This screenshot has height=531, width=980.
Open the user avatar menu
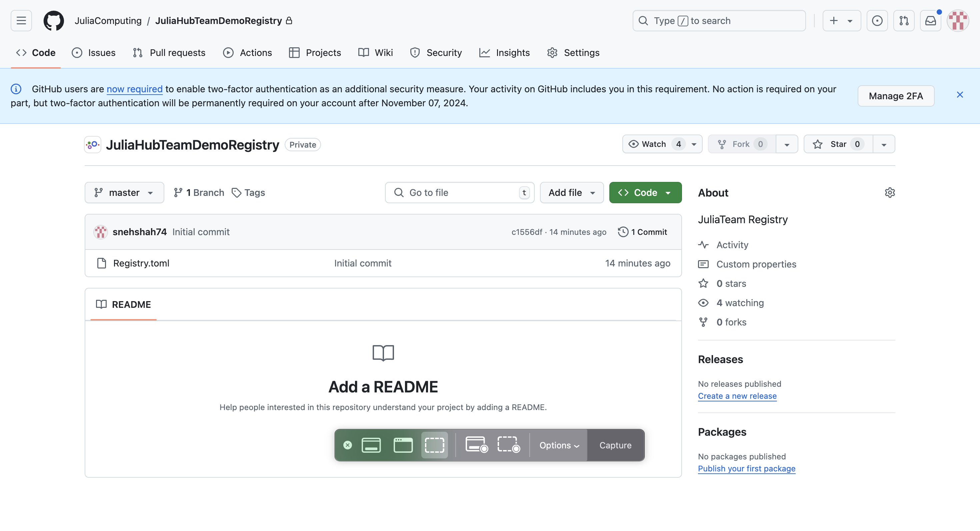click(x=958, y=21)
